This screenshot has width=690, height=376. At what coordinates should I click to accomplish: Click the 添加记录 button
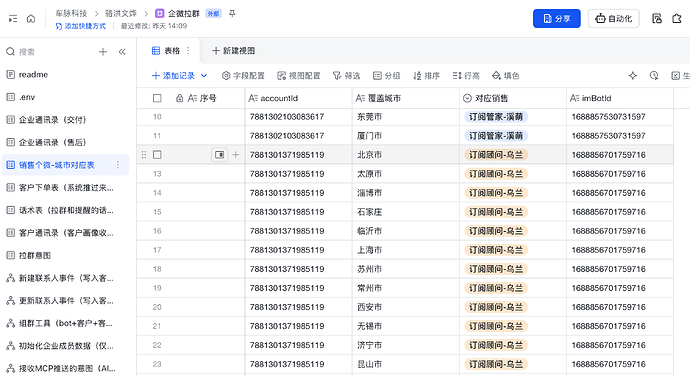click(x=173, y=76)
